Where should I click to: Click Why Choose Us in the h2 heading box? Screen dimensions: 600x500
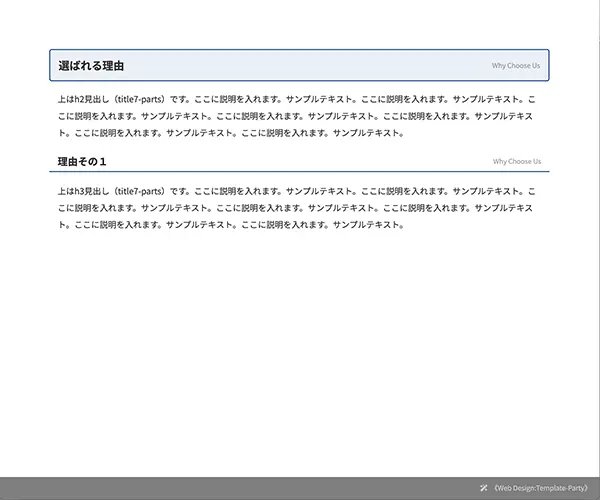[515, 66]
